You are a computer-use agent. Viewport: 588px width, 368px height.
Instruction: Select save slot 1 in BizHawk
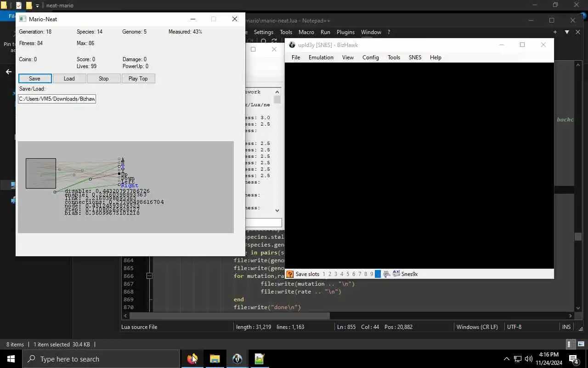coord(324,274)
